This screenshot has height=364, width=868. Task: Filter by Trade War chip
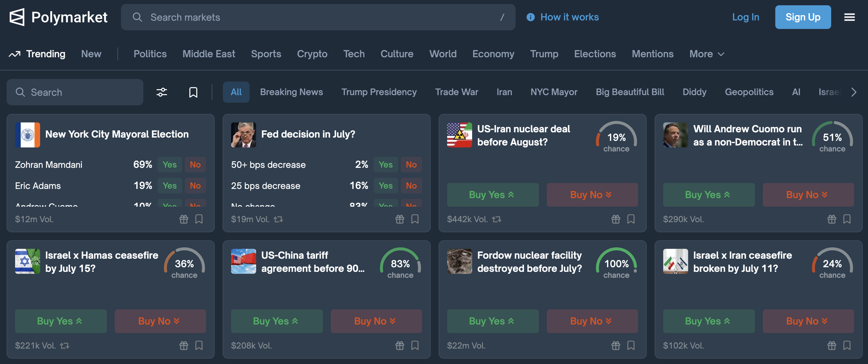pos(456,92)
